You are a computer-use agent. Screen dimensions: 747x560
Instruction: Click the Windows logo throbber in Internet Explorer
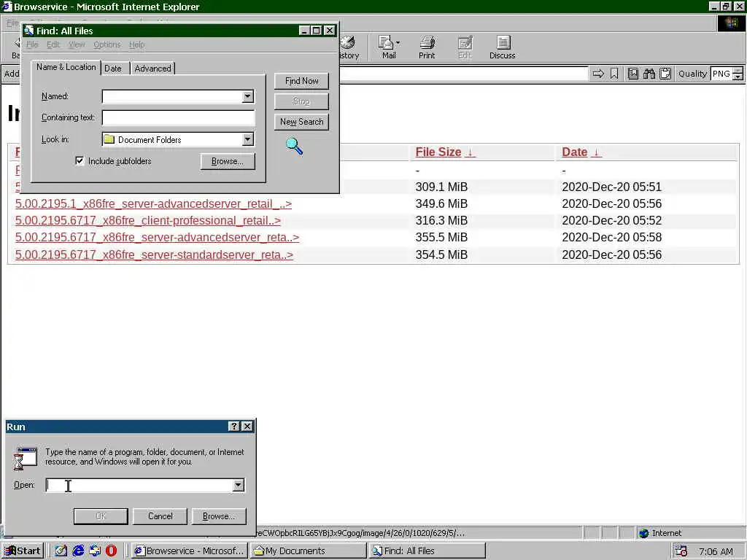(x=731, y=23)
